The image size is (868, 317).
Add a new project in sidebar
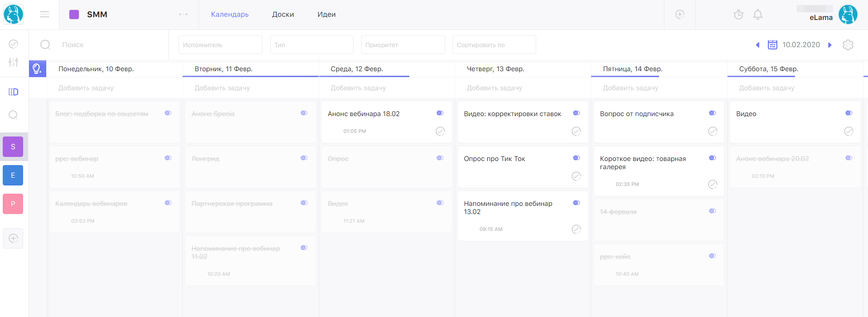pyautogui.click(x=13, y=238)
